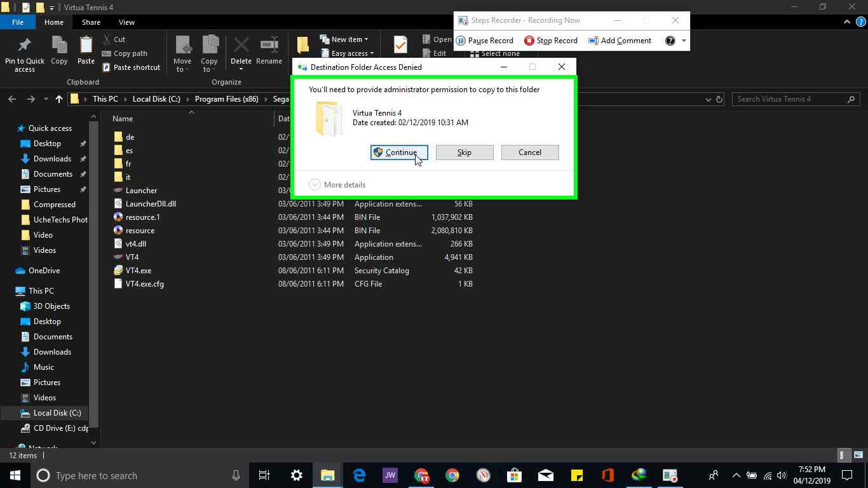Go back with the back arrow
The height and width of the screenshot is (488, 868).
(x=11, y=99)
